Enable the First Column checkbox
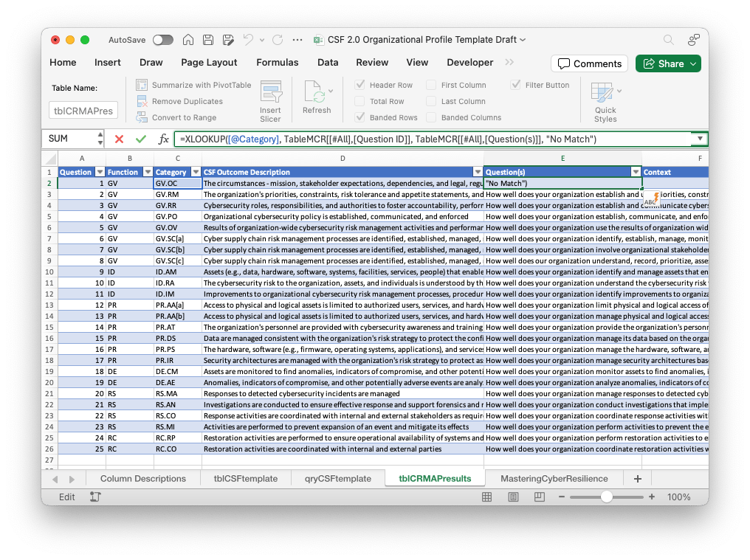 431,85
